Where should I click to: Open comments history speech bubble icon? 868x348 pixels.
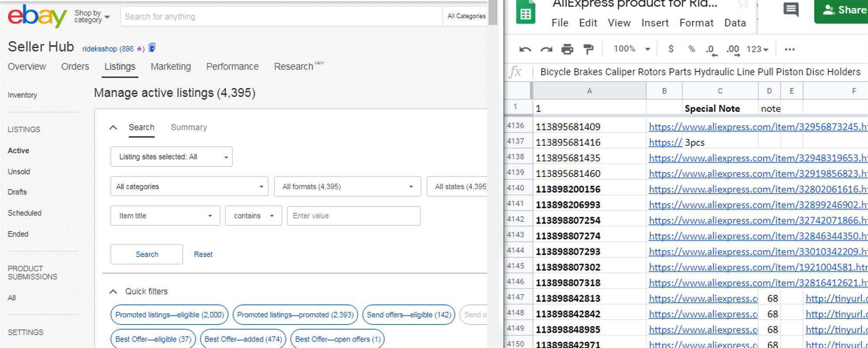(x=791, y=10)
